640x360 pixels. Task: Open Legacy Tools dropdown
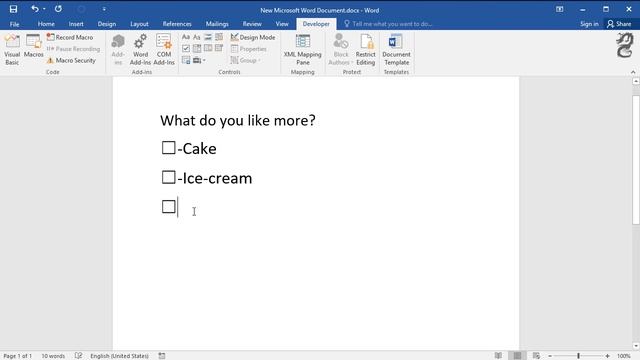point(199,60)
